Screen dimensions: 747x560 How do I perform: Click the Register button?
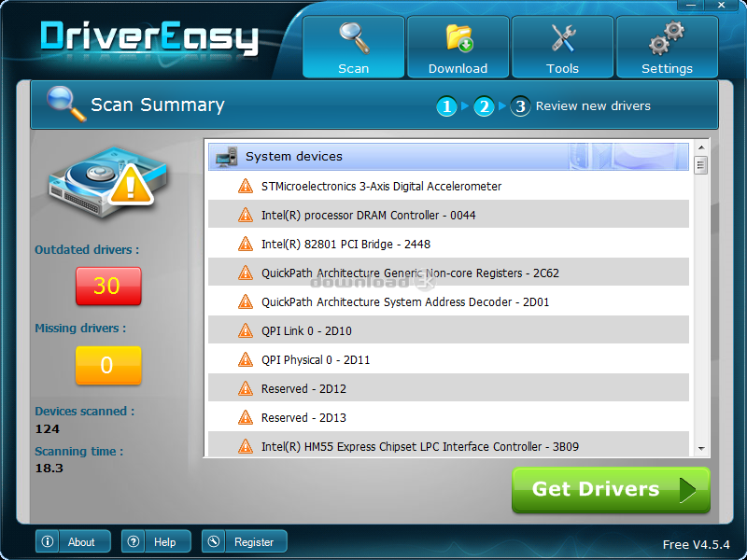[245, 541]
